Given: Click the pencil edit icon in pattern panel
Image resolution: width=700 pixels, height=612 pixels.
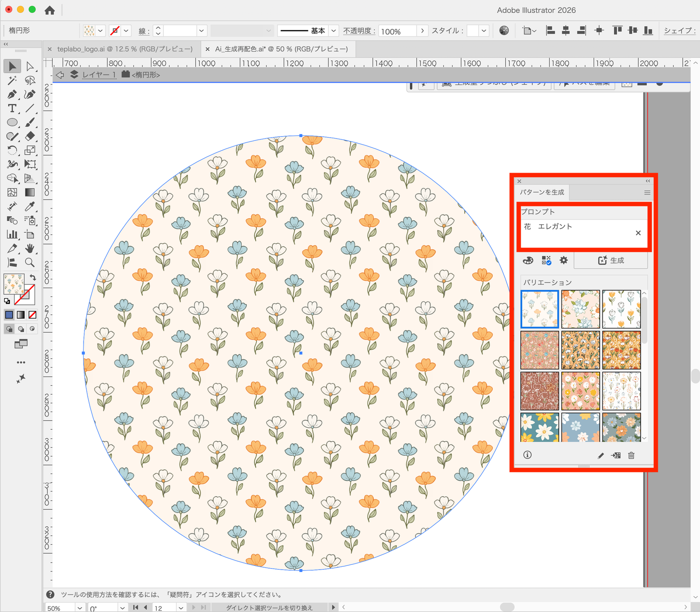Looking at the screenshot, I should 601,455.
